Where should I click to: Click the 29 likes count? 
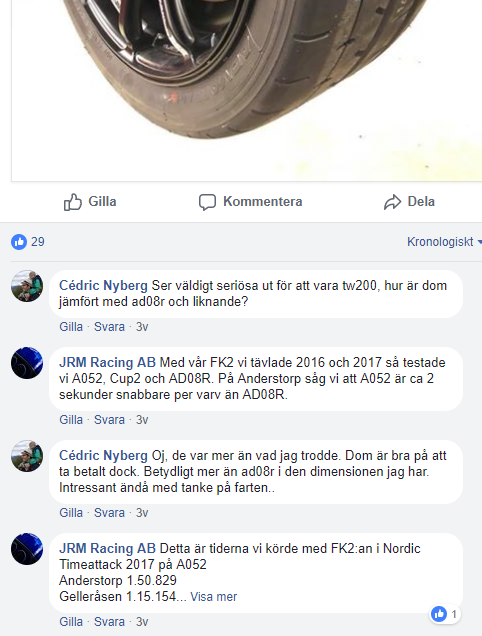38,242
